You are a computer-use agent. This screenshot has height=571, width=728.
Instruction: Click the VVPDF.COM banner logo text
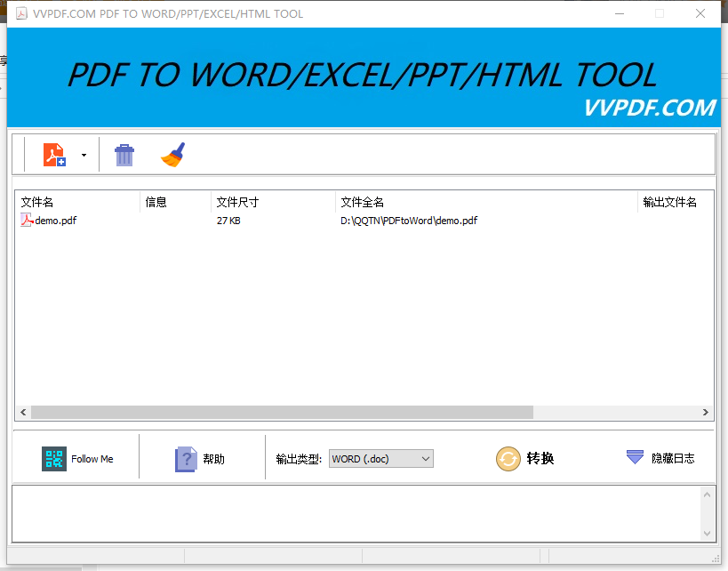click(650, 108)
